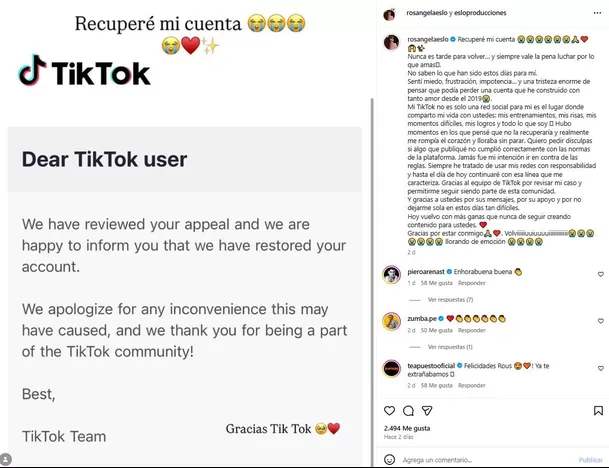Screen dimensions: 609x468
Task: Open the emoji picker smiley icon
Action: (389, 459)
